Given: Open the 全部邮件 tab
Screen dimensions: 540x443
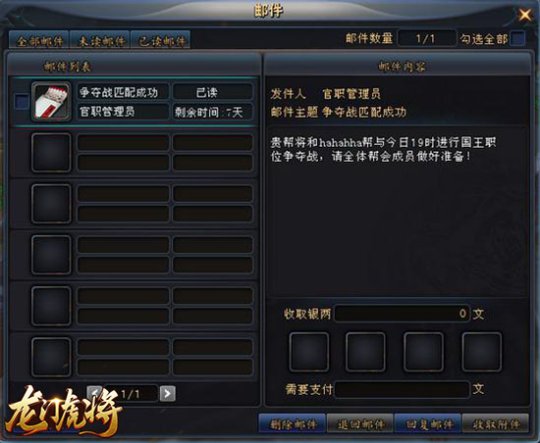Looking at the screenshot, I should point(39,41).
